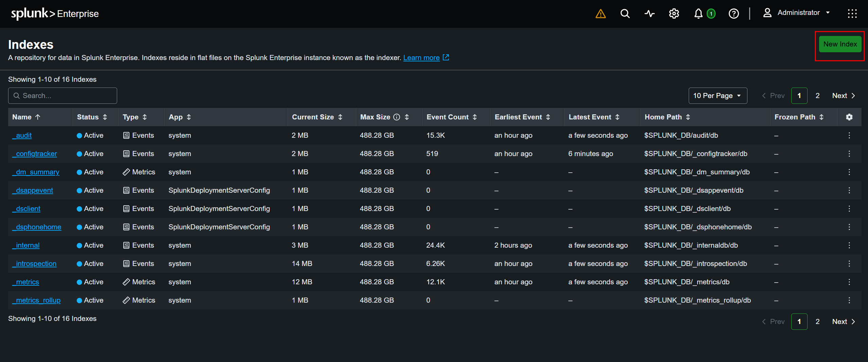The height and width of the screenshot is (362, 868).
Task: Open the activity pulse icon
Action: coord(649,14)
